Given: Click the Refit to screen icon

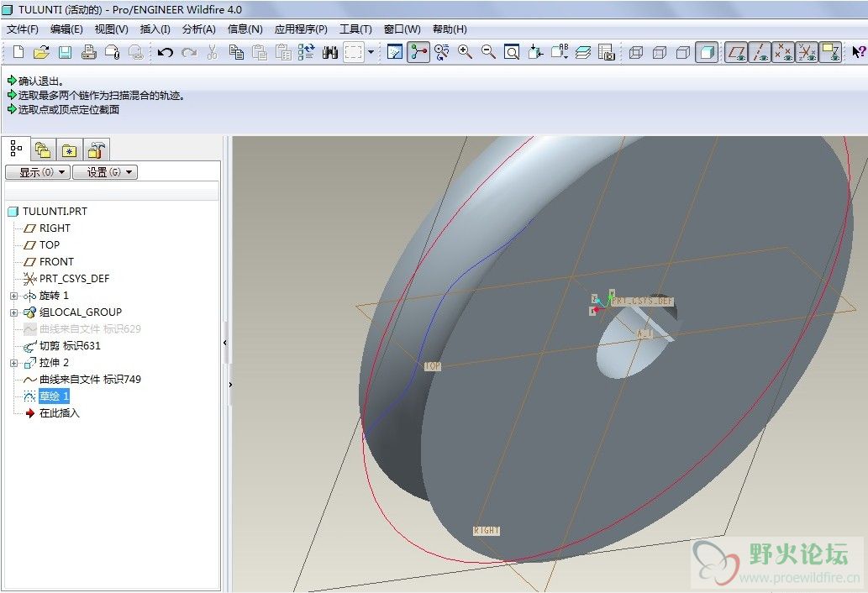Looking at the screenshot, I should click(x=512, y=52).
